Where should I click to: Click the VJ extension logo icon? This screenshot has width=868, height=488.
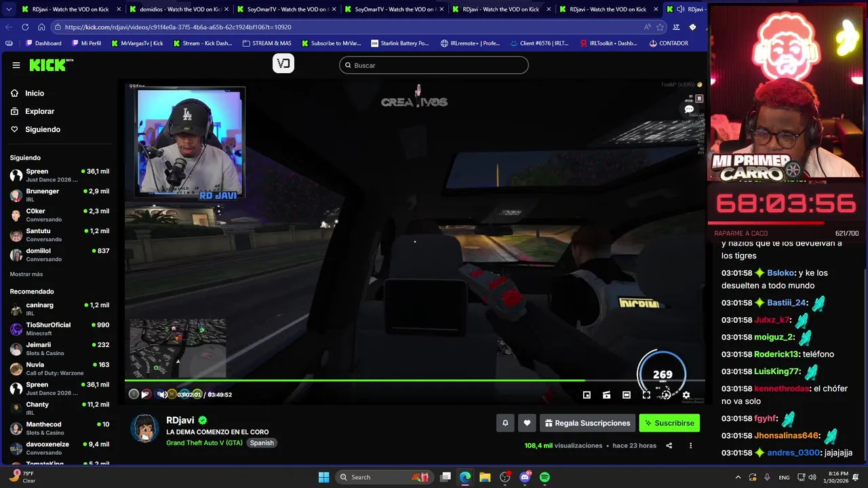click(283, 64)
